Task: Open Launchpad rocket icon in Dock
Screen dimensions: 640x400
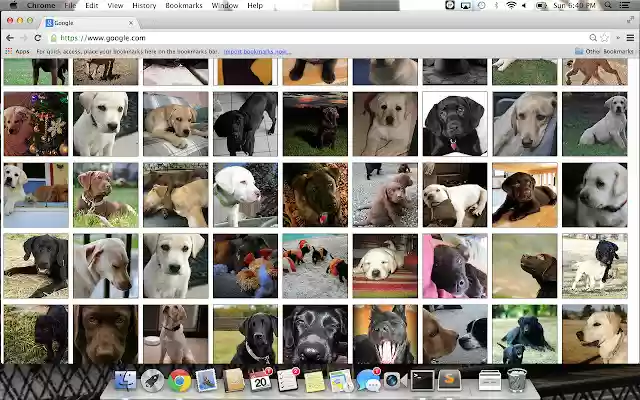Action: click(152, 381)
